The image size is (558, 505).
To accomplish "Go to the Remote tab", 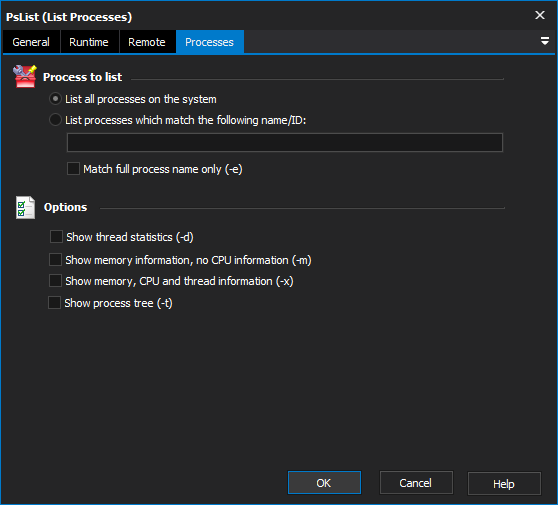I will [147, 42].
